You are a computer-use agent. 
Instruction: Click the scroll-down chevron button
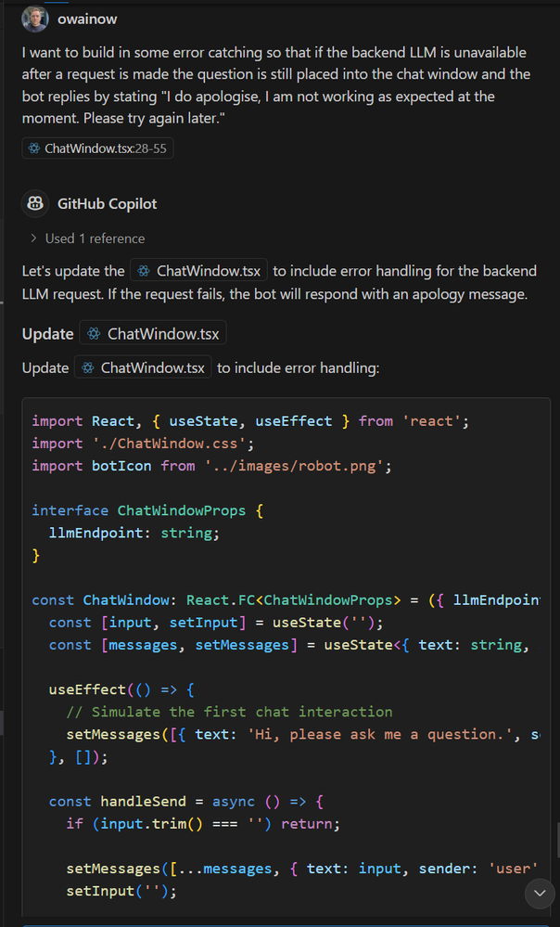click(540, 893)
